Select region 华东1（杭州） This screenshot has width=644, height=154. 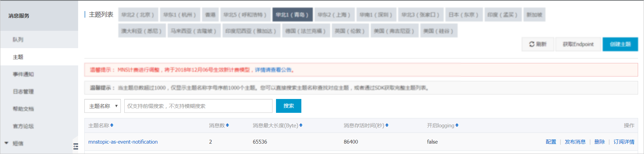(180, 15)
